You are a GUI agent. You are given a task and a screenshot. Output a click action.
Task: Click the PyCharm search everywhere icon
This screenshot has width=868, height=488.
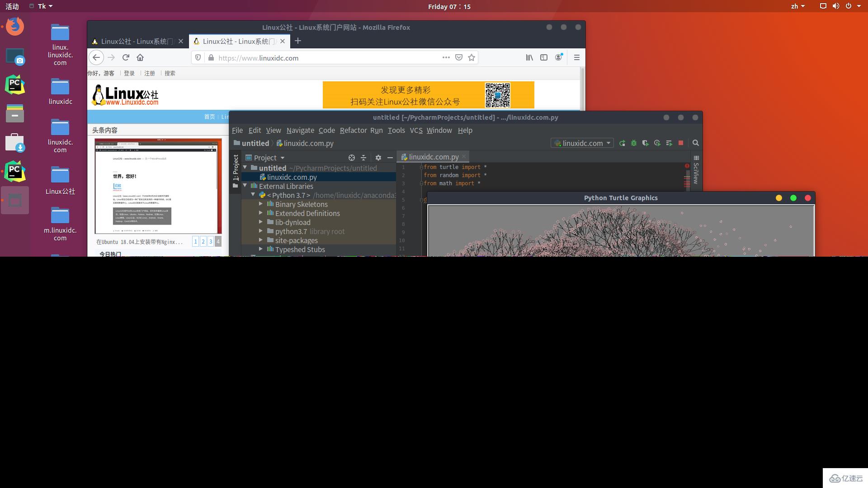click(x=696, y=143)
